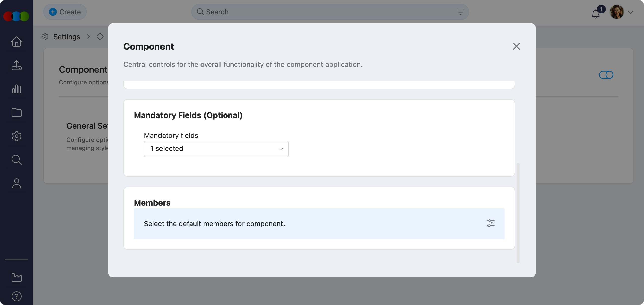The image size is (644, 305).
Task: Click the upload icon in sidebar
Action: coord(17,65)
